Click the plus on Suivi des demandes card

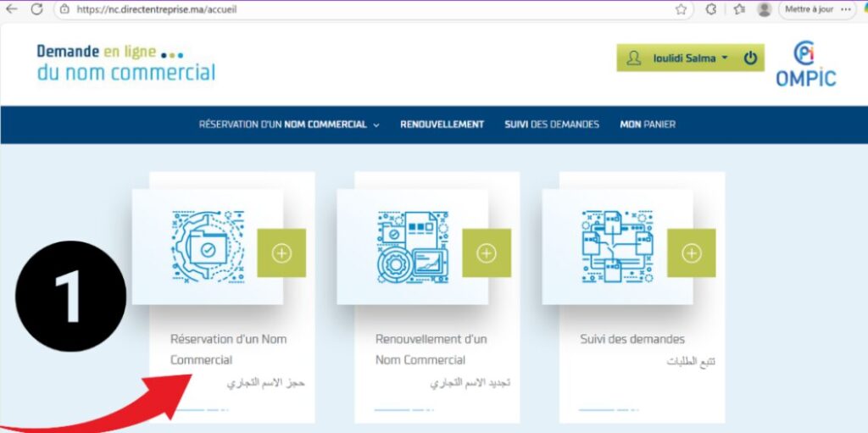tap(692, 253)
